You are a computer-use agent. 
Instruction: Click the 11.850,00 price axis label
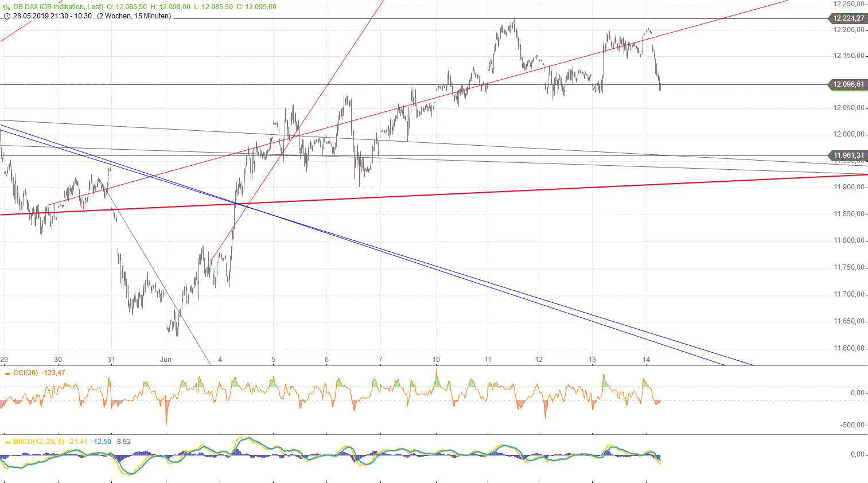coord(848,214)
